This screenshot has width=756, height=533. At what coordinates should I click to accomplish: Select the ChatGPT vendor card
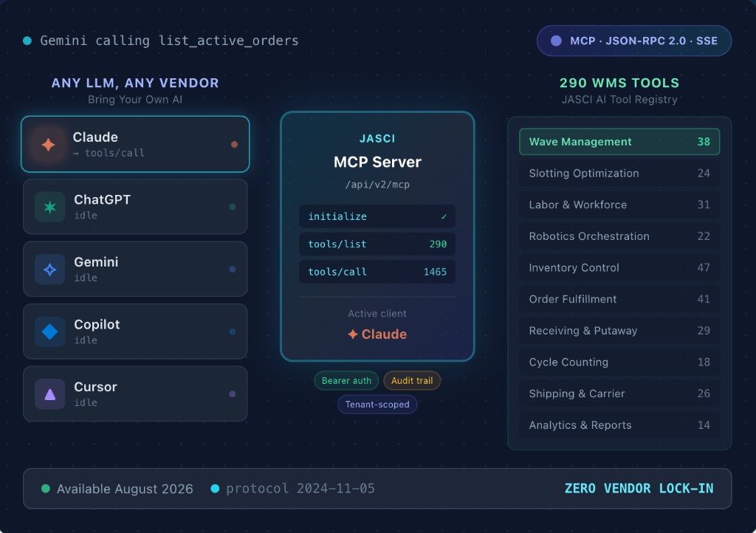tap(135, 207)
